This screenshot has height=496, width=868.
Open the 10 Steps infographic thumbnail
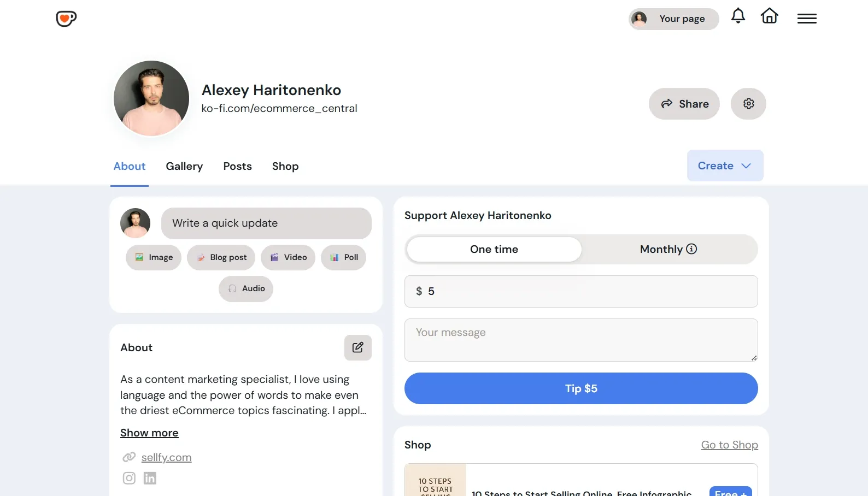(x=436, y=480)
